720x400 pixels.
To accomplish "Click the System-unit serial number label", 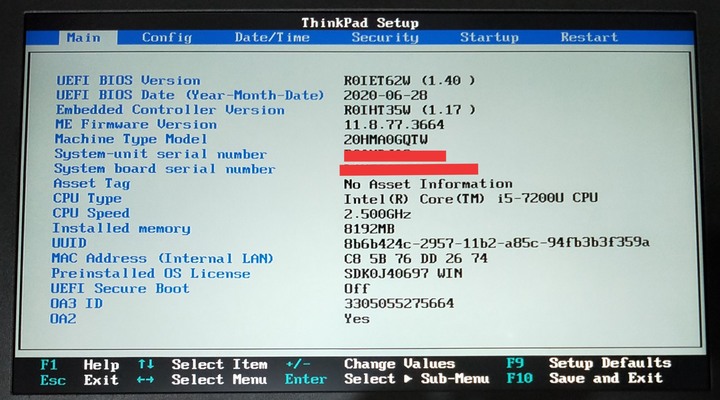I will [160, 154].
